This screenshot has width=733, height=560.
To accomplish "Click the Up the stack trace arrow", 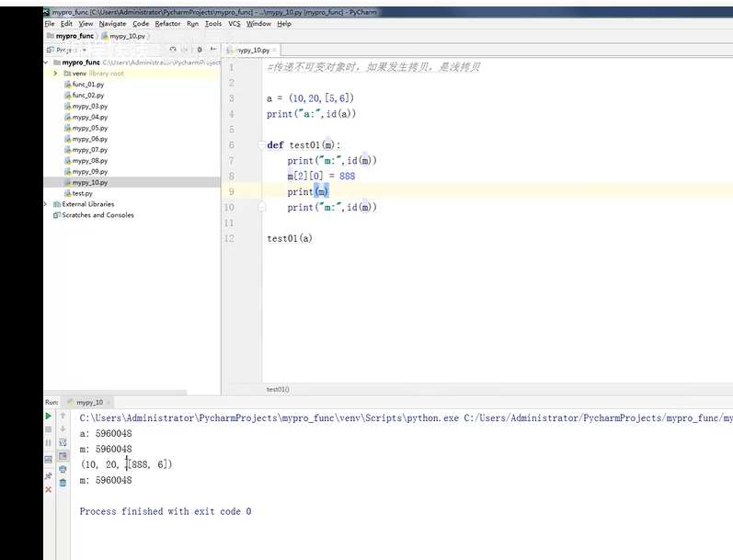I will 63,416.
